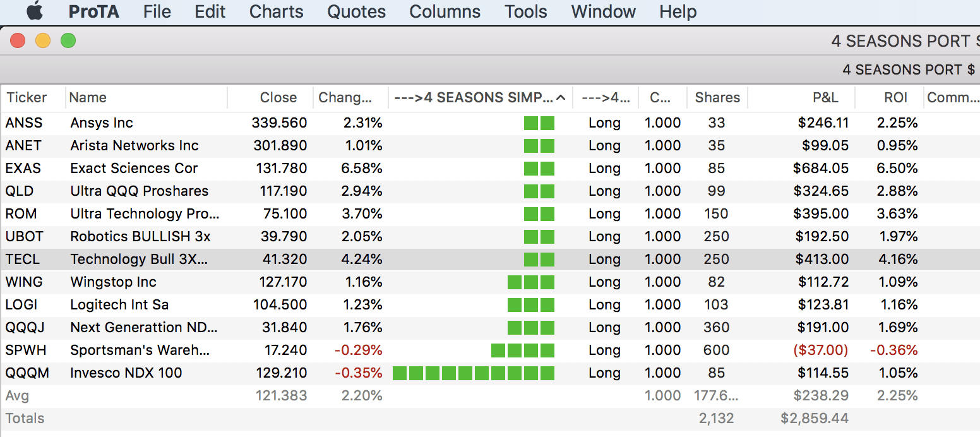Click QQQM's long green signal bar
The width and height of the screenshot is (980, 437).
[473, 373]
